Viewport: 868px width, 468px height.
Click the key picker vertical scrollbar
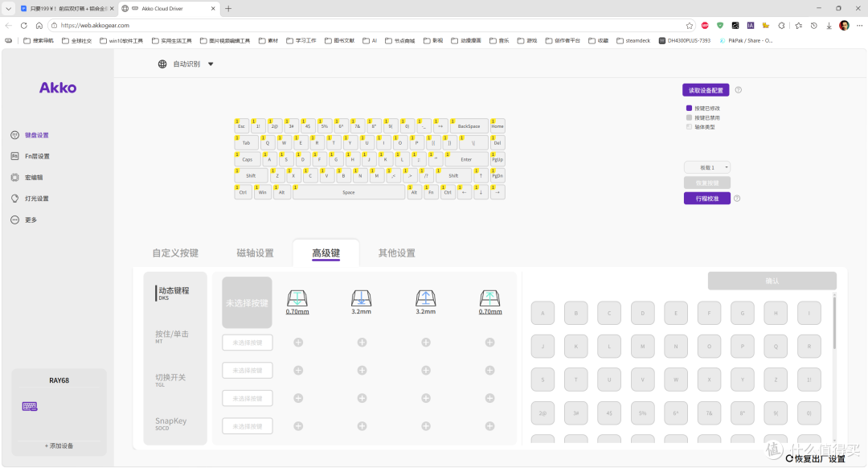pos(834,323)
